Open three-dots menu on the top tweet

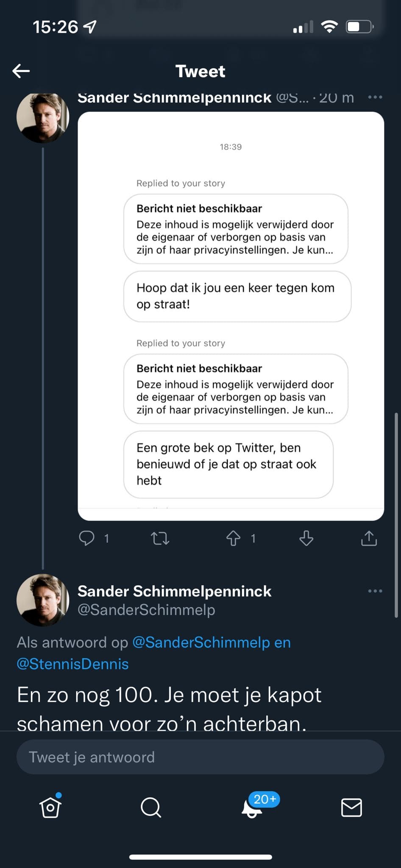375,97
